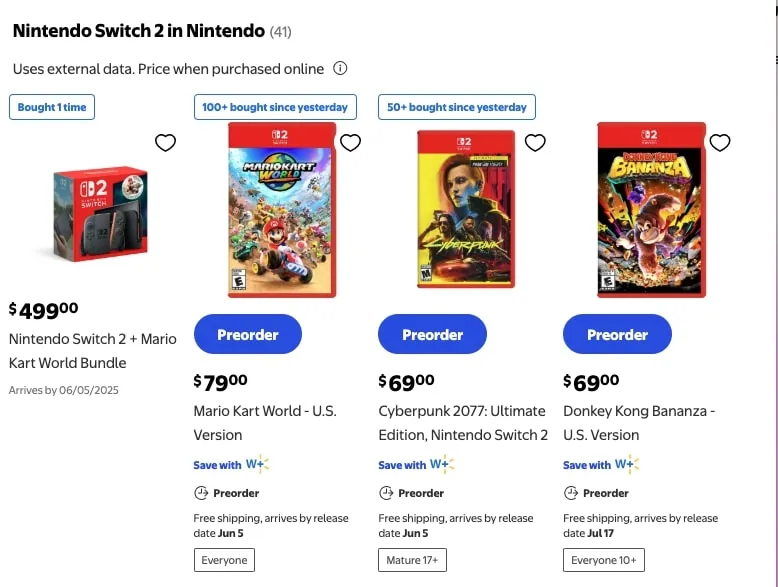Click Save with W+ icon under Mario Kart

point(257,465)
